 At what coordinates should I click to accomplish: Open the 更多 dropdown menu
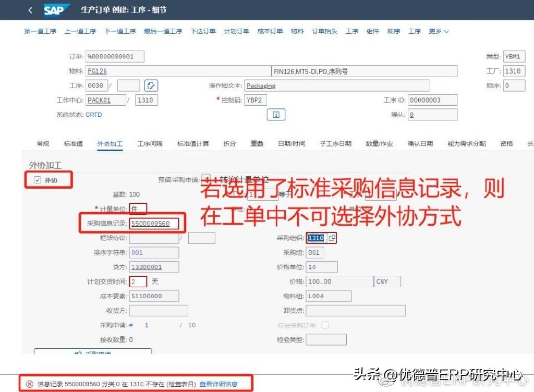pos(436,31)
